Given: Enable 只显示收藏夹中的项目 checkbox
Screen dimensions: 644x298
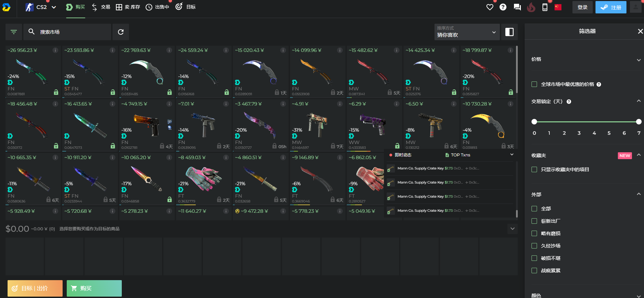Looking at the screenshot, I should [534, 169].
